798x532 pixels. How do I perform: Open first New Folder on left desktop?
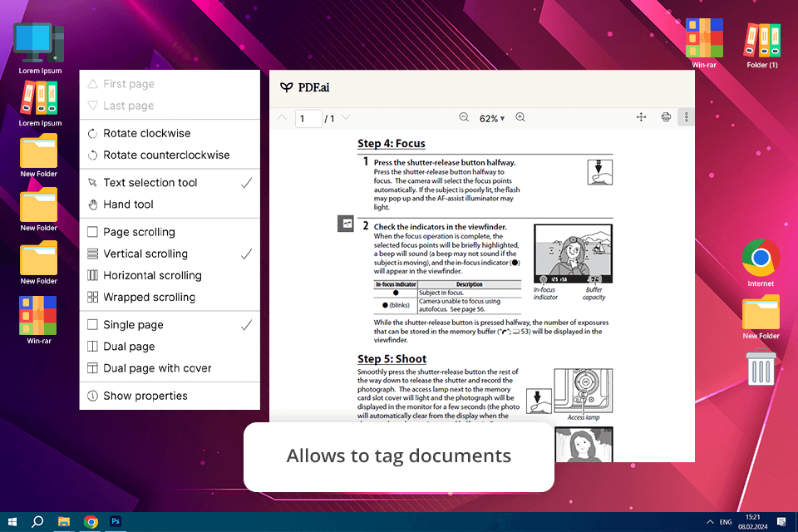[x=39, y=155]
